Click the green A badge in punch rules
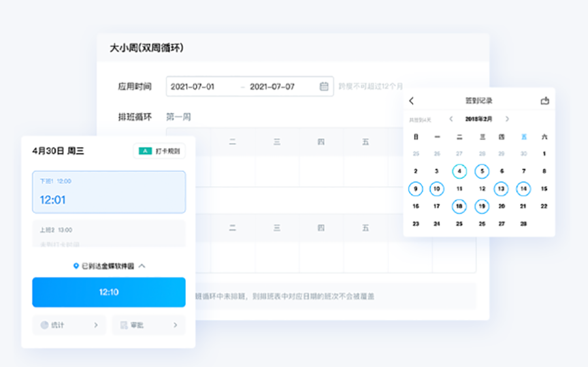This screenshot has height=367, width=588. click(x=145, y=151)
